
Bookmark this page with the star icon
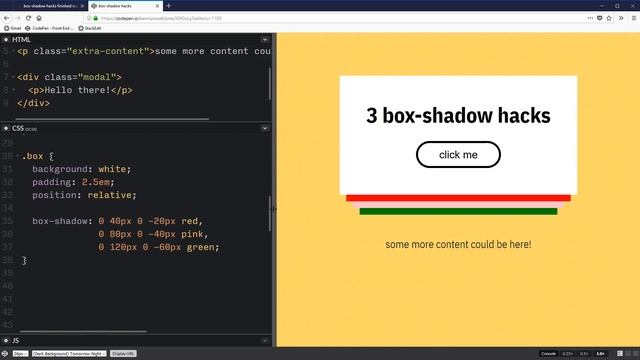coord(609,18)
